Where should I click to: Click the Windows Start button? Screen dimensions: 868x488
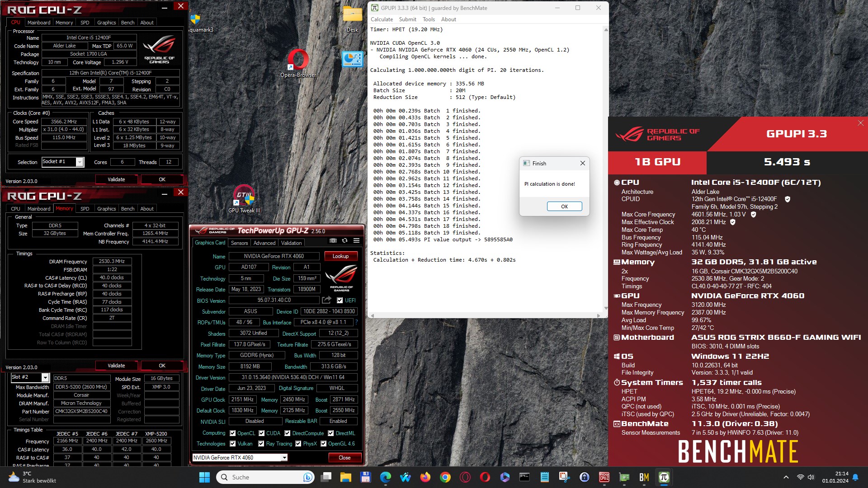(x=204, y=477)
